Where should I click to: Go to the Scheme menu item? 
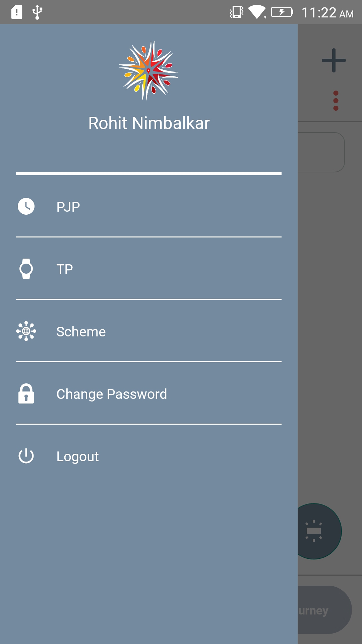(81, 331)
